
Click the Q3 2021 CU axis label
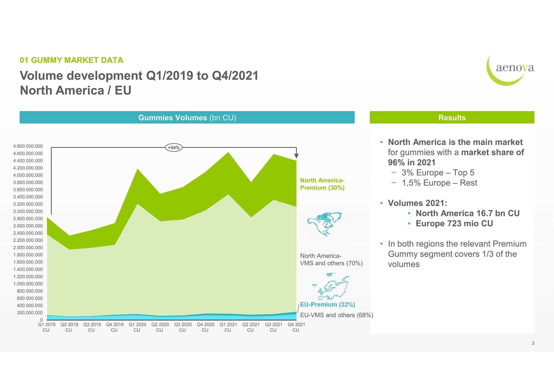(x=274, y=327)
